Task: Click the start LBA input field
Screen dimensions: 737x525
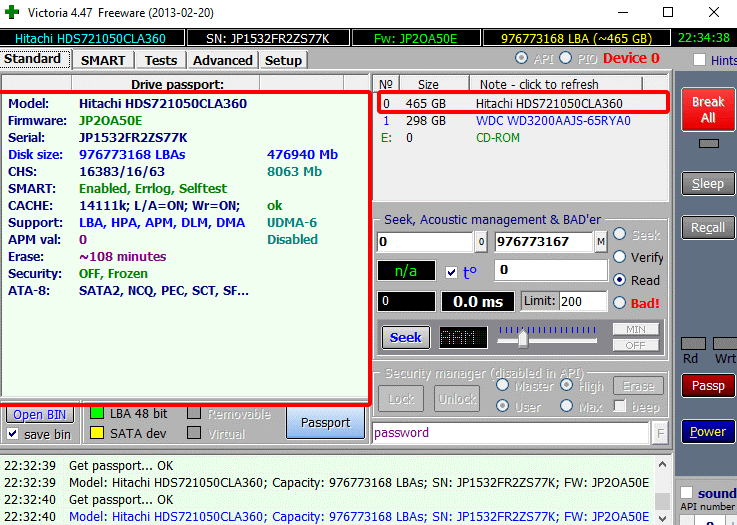Action: pos(425,242)
